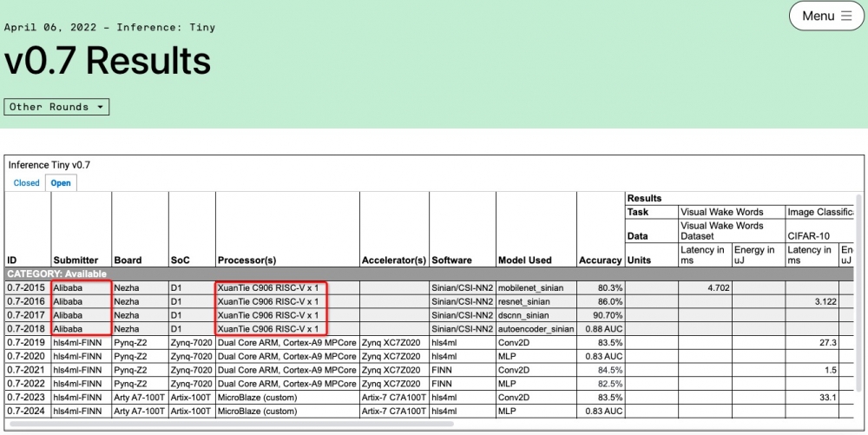The height and width of the screenshot is (435, 868).
Task: Click the SoC column header
Action: tap(181, 260)
